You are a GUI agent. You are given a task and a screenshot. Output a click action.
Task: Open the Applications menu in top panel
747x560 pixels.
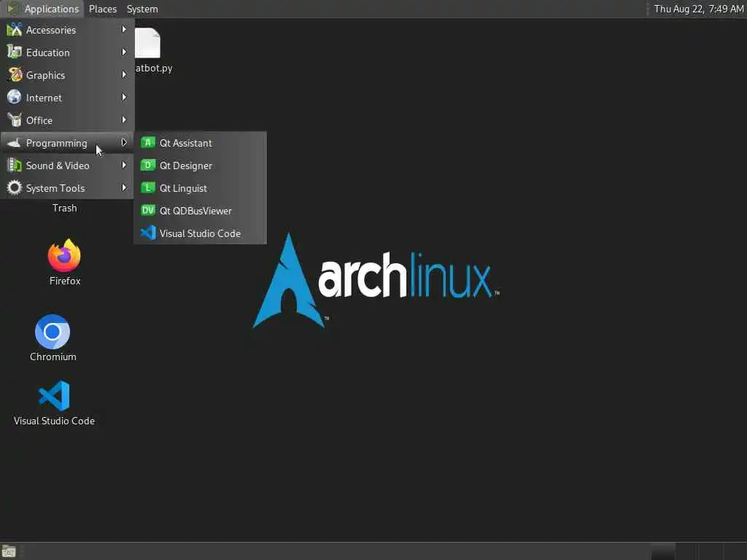tap(43, 9)
